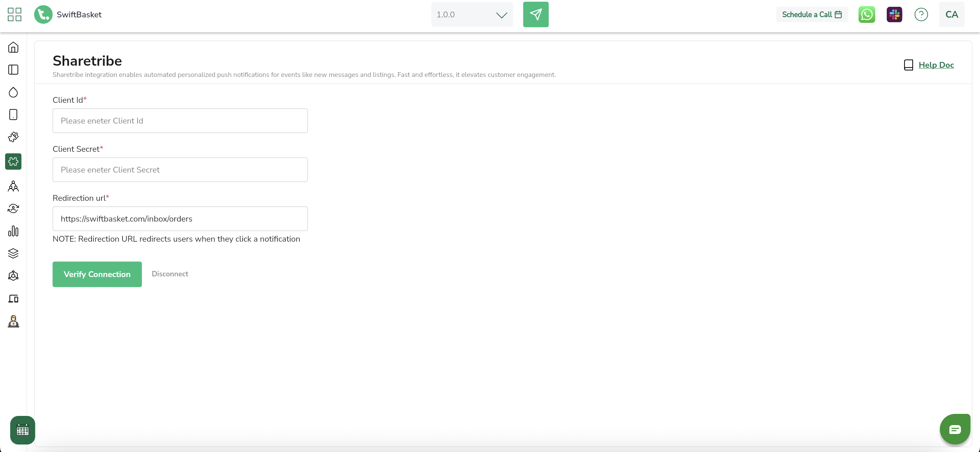The height and width of the screenshot is (452, 980).
Task: Click the green paper plane publish icon
Action: point(535,14)
